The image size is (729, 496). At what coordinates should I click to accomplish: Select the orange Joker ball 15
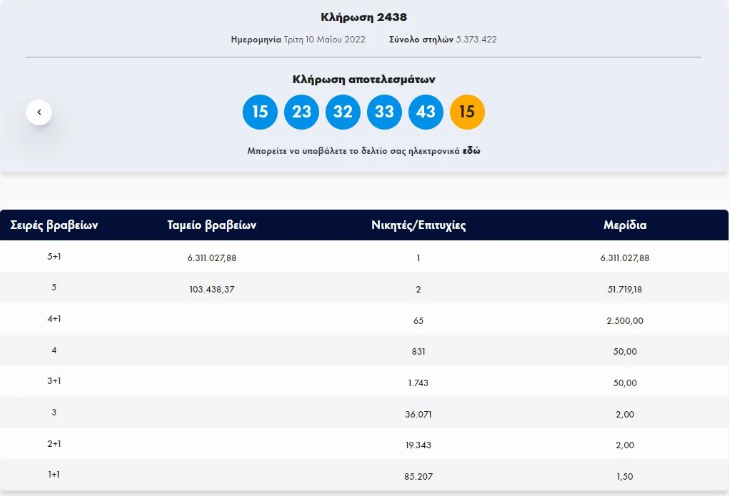tap(467, 112)
